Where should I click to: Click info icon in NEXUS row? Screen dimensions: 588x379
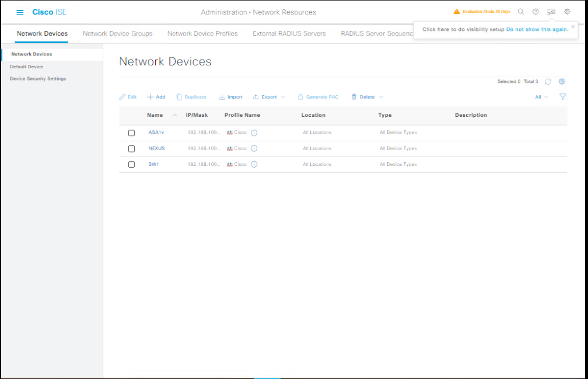[254, 148]
